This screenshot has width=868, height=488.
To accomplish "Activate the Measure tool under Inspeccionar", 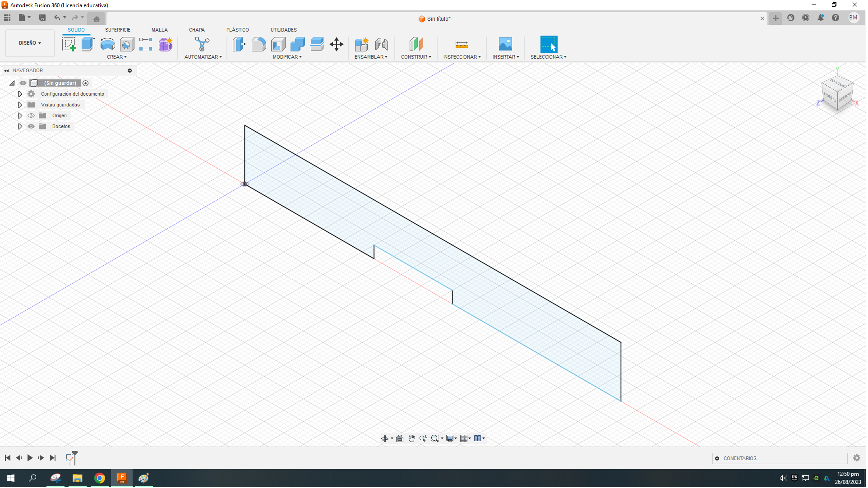I will (x=462, y=44).
